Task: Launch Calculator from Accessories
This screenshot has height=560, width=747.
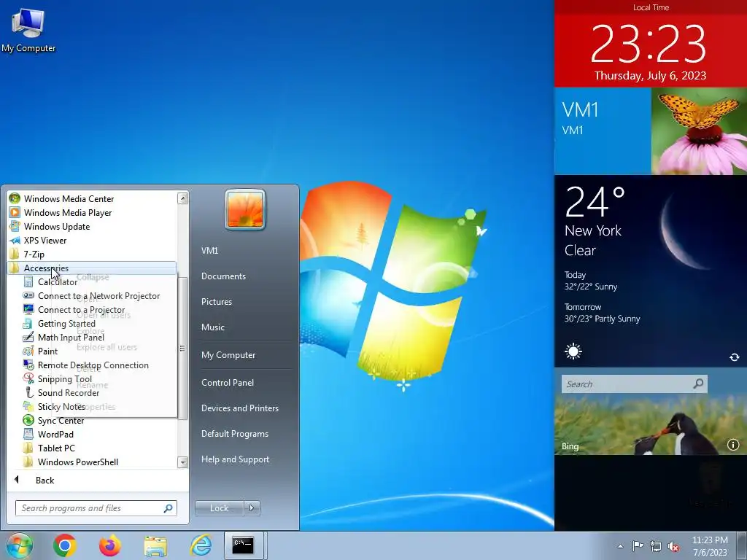Action: click(x=57, y=282)
